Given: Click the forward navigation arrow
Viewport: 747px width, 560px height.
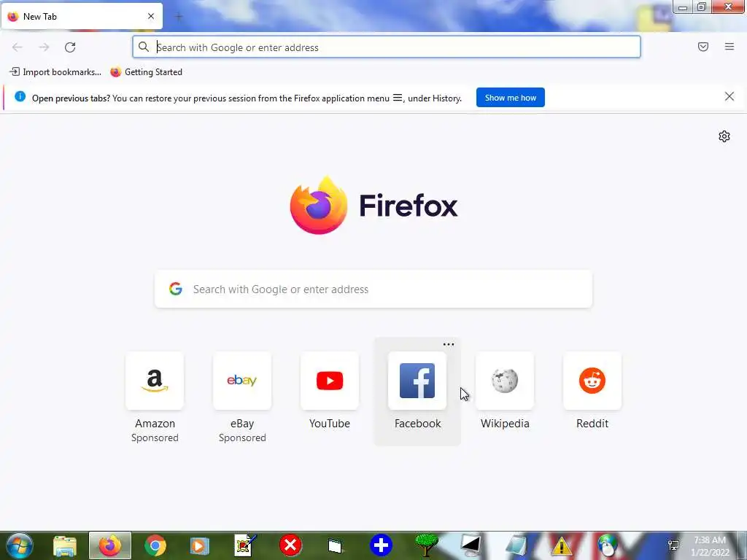Looking at the screenshot, I should tap(44, 47).
